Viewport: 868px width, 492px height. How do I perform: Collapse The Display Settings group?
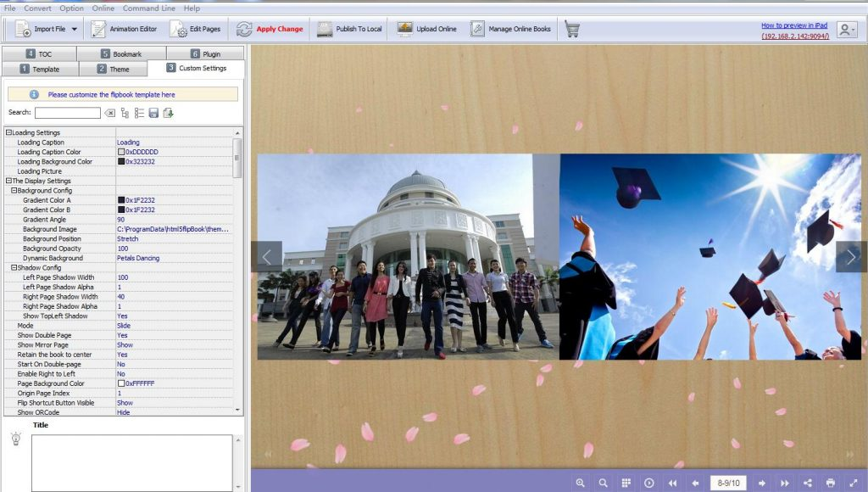(8, 181)
